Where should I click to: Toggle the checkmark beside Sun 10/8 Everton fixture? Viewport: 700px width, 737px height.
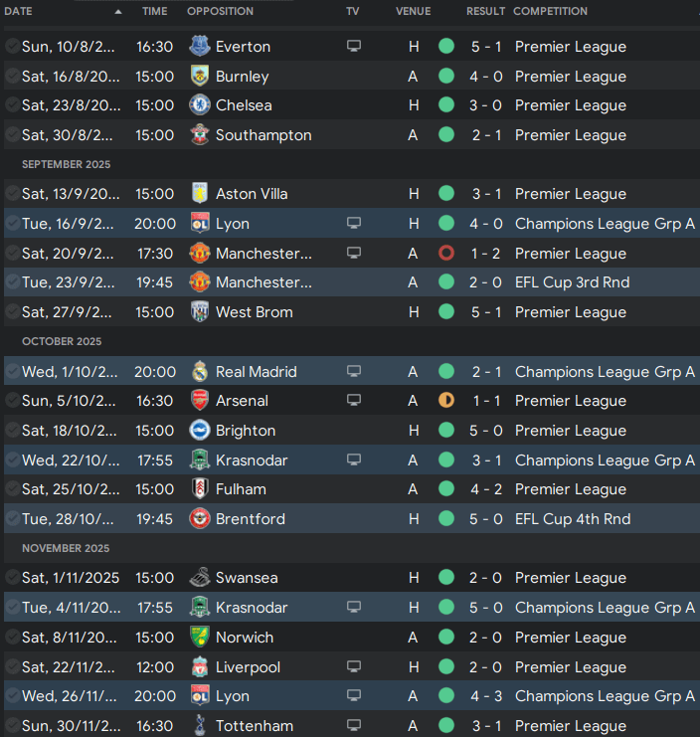[12, 47]
